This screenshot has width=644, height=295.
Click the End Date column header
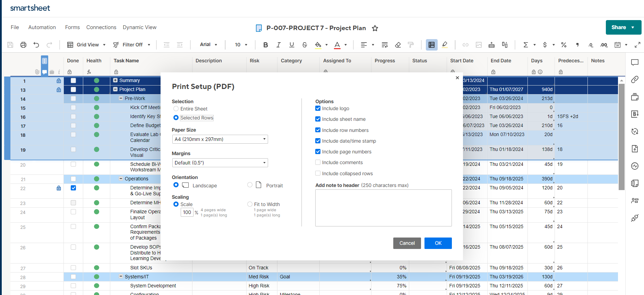pyautogui.click(x=501, y=61)
